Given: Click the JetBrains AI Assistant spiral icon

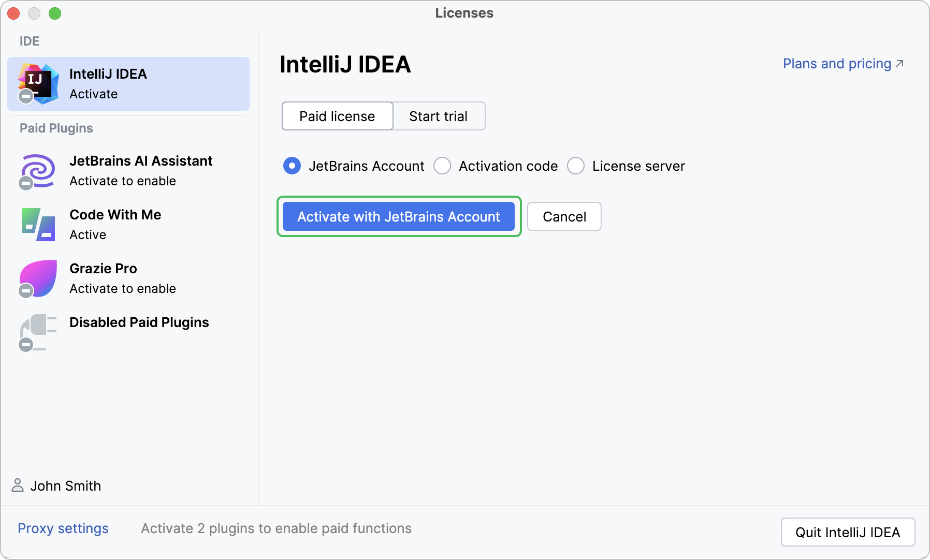Looking at the screenshot, I should click(x=38, y=171).
